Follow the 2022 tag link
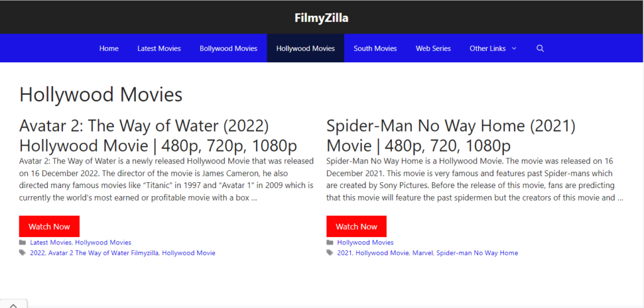 click(x=37, y=253)
